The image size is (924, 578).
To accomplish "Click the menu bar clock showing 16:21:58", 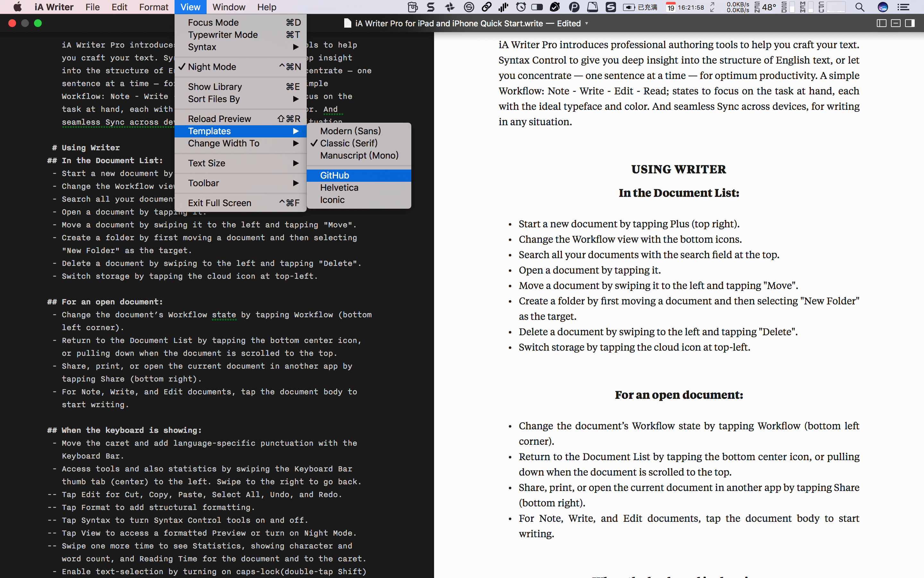I will point(691,7).
